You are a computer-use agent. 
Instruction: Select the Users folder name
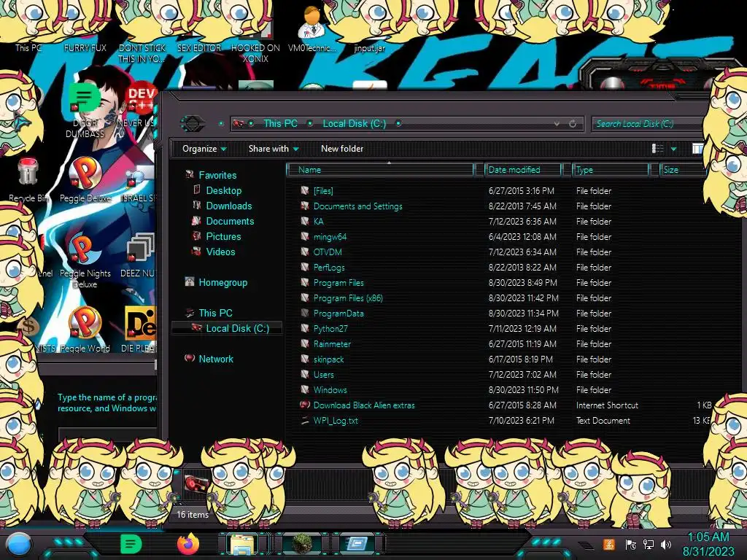(323, 374)
